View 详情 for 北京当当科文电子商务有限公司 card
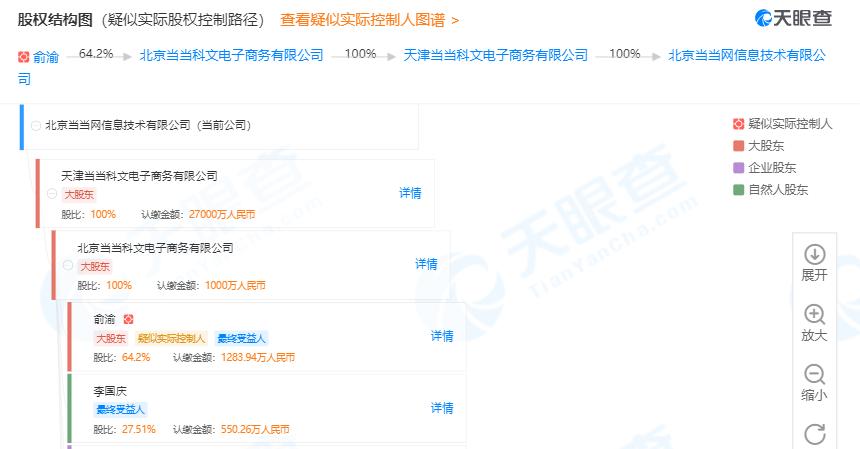 coord(426,264)
